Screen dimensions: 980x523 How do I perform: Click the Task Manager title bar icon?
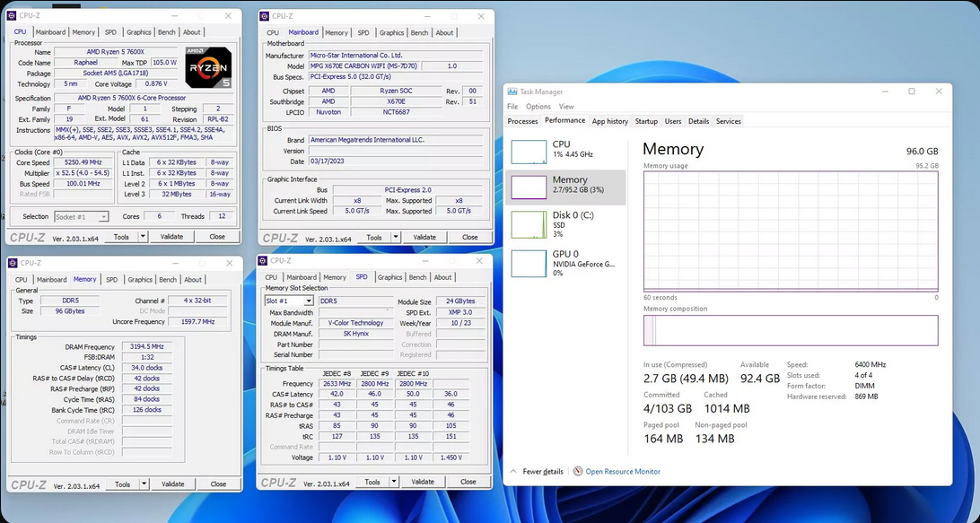[x=512, y=92]
